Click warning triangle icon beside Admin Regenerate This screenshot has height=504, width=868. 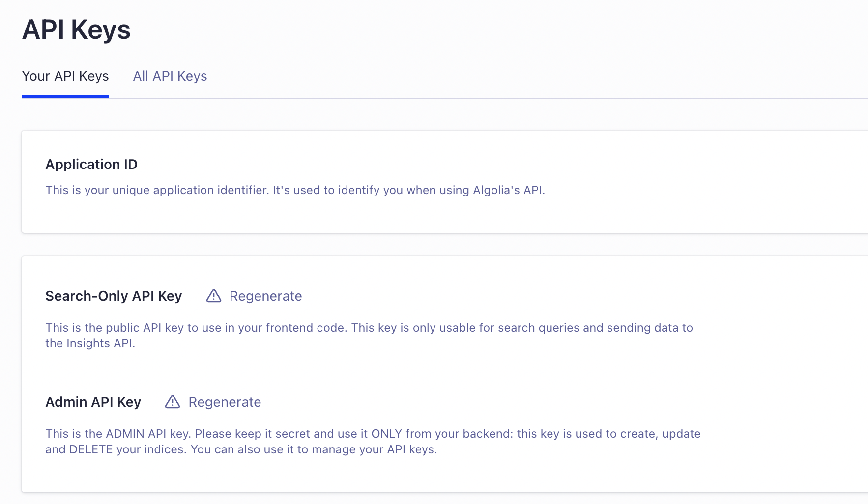tap(173, 402)
